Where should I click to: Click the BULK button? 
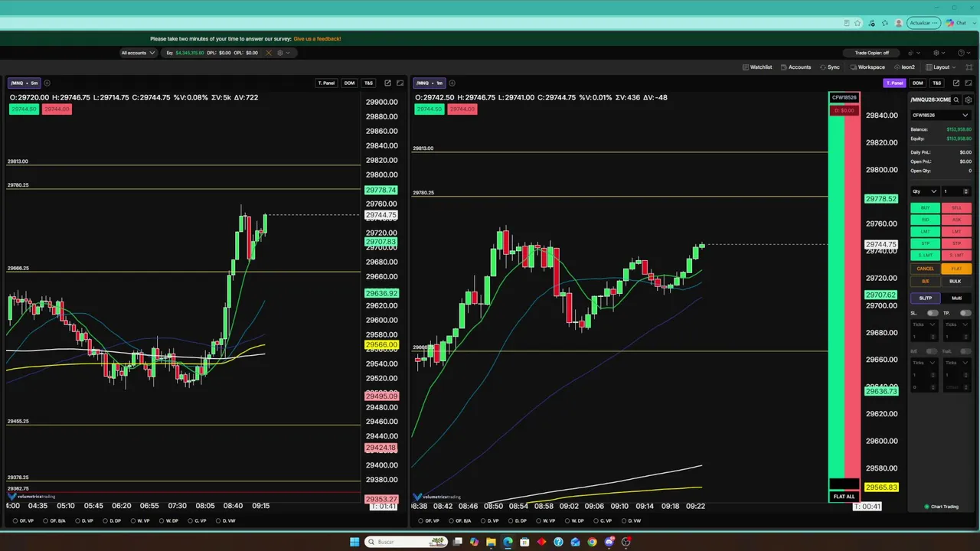point(955,282)
